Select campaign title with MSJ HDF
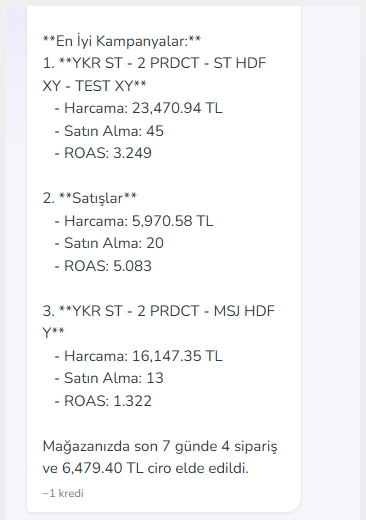Viewport: 366px width, 520px height. point(167,311)
